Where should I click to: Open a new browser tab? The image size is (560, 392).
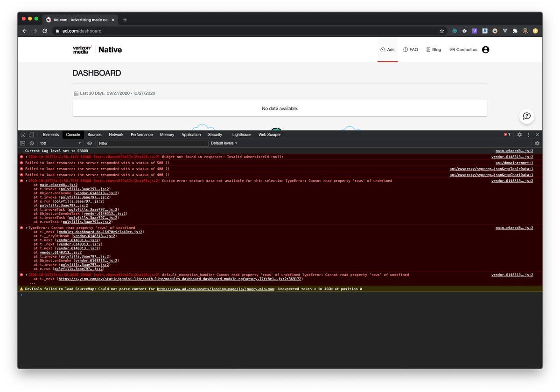coord(125,20)
